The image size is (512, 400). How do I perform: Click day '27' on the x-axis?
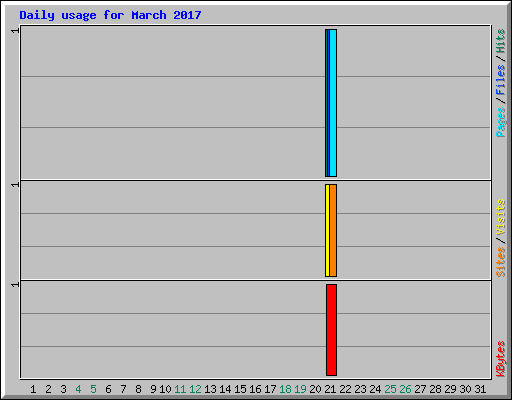420,389
